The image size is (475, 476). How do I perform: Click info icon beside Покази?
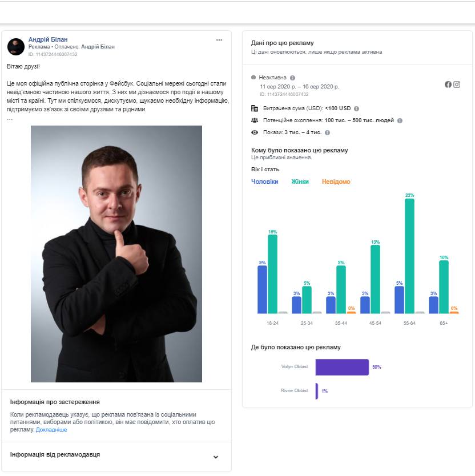point(327,132)
